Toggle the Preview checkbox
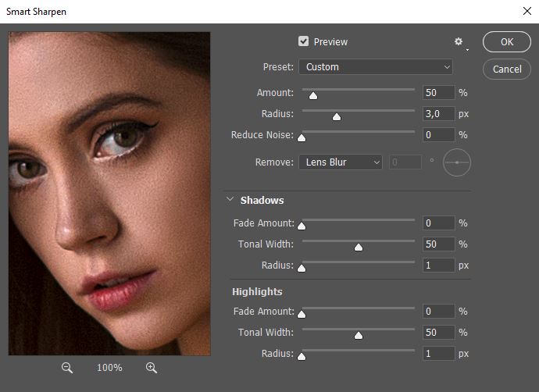Image resolution: width=539 pixels, height=392 pixels. [303, 41]
